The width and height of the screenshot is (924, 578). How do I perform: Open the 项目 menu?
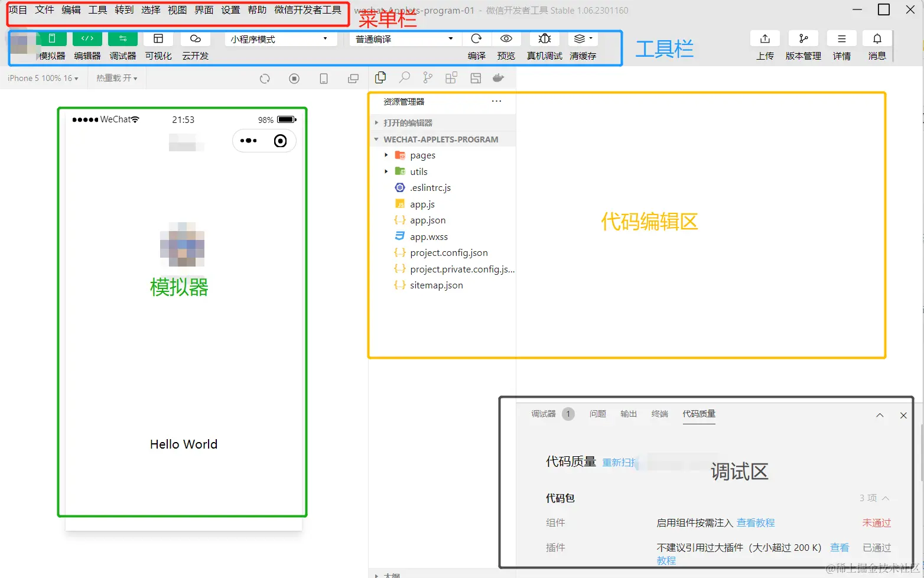18,10
